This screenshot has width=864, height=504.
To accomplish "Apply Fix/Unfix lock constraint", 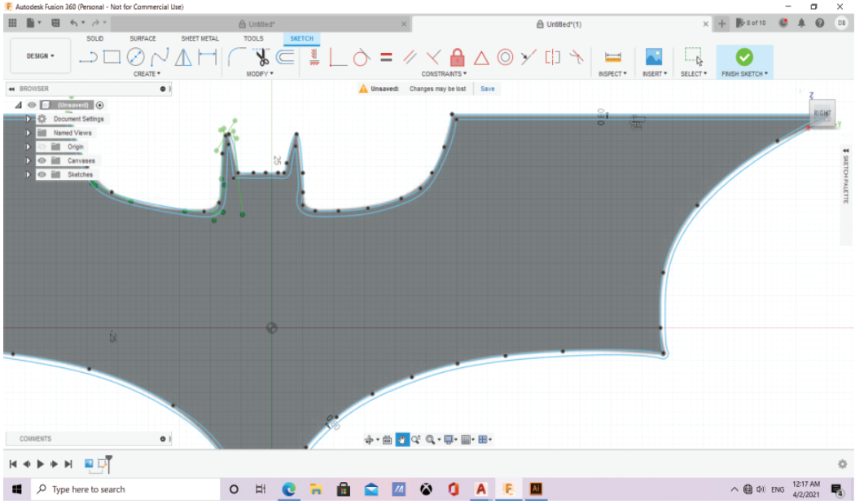I will [457, 57].
